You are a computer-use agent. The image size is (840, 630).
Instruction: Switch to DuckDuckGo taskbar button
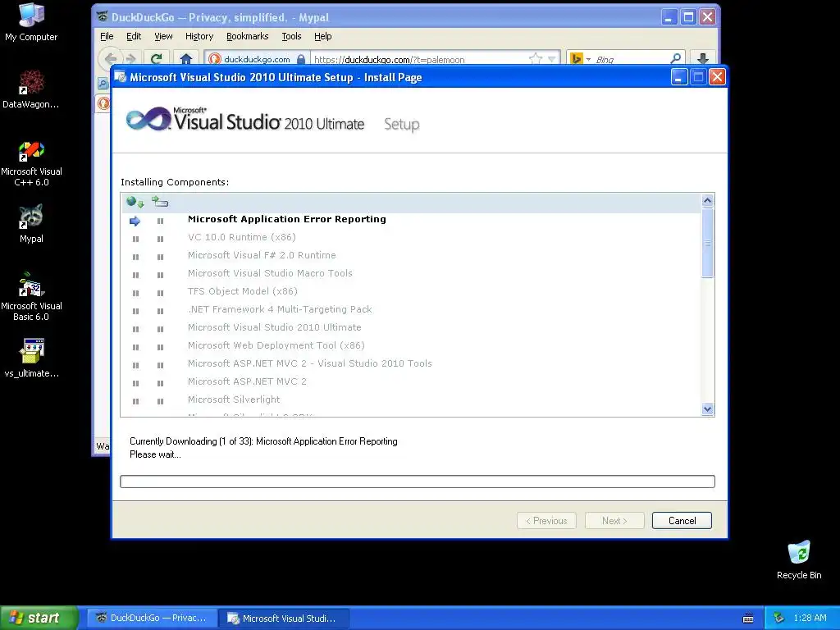pos(152,619)
